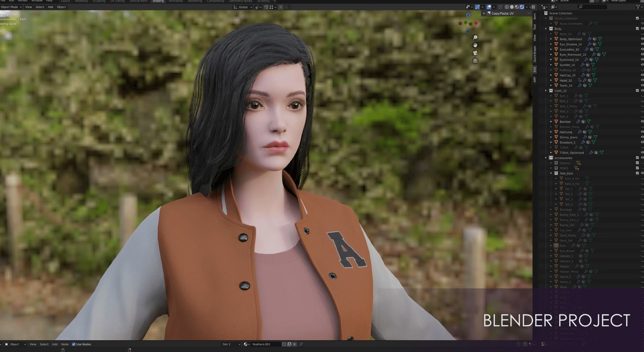This screenshot has height=352, width=644.
Task: Open the Tool sidebar tab
Action: coord(535,27)
